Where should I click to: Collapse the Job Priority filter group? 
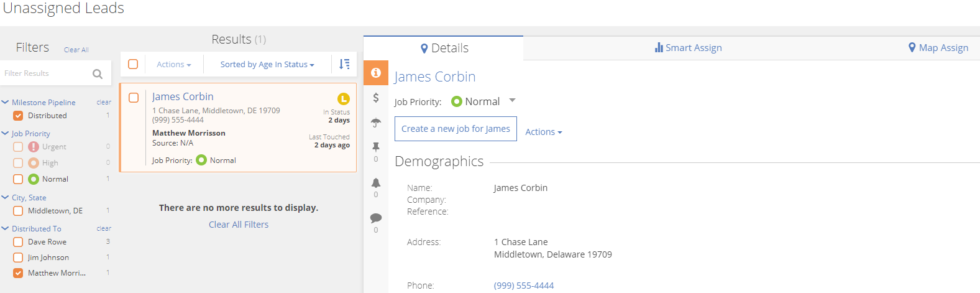(5, 133)
